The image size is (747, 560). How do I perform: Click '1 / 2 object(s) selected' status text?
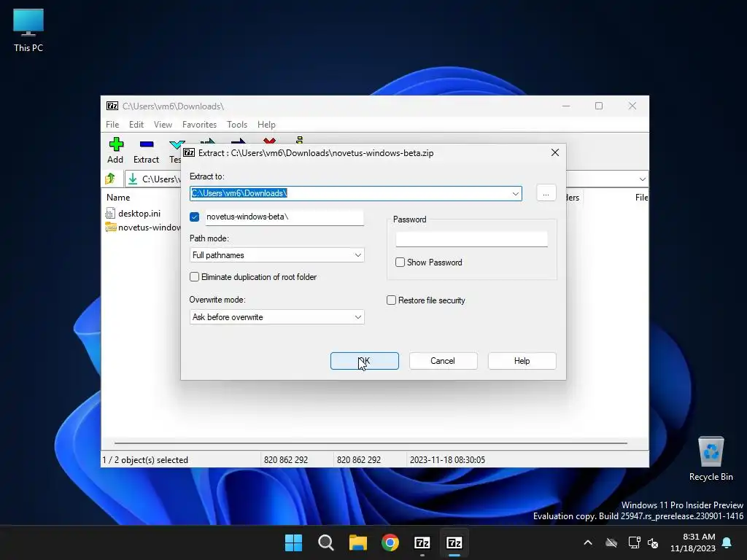(x=145, y=460)
